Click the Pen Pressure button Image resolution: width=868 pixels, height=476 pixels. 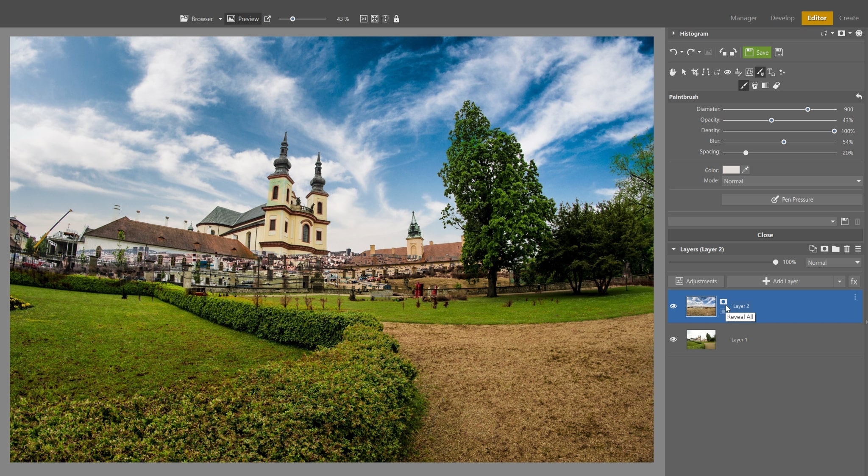(x=792, y=199)
